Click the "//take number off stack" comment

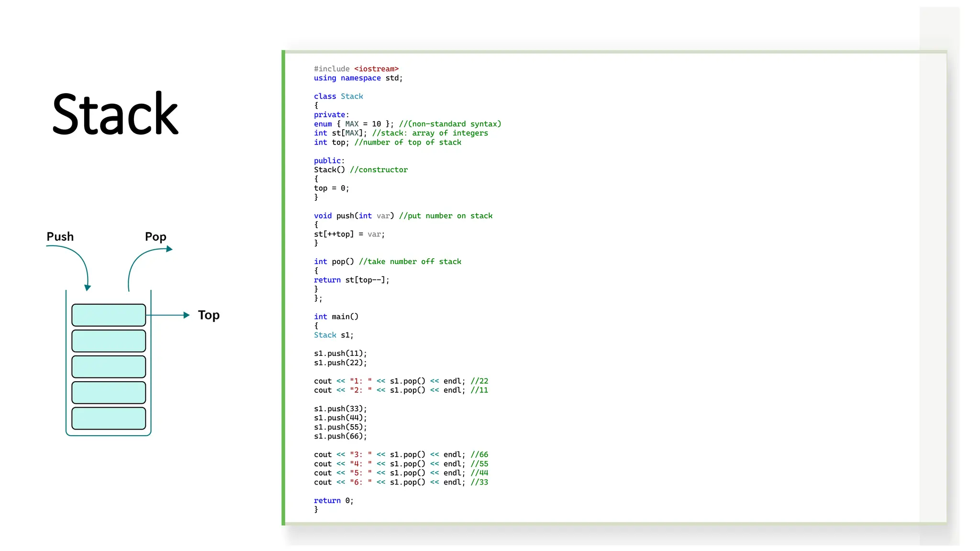pyautogui.click(x=410, y=262)
